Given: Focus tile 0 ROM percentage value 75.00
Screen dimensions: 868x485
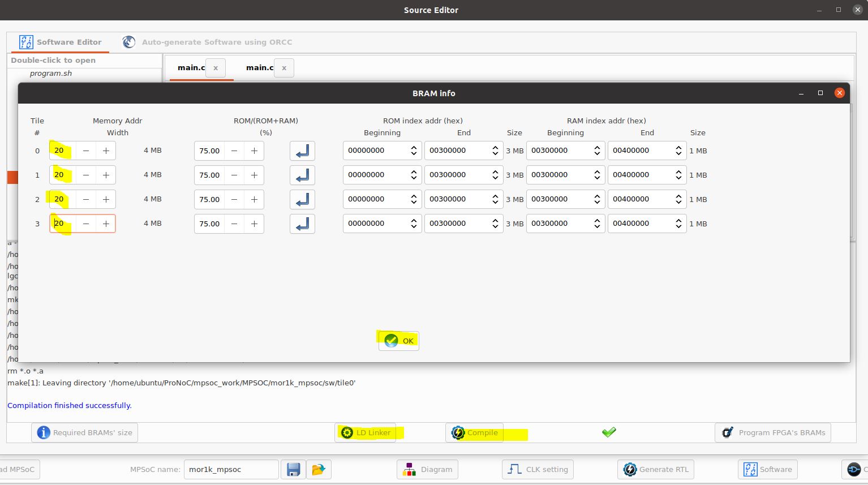Looking at the screenshot, I should (x=209, y=151).
